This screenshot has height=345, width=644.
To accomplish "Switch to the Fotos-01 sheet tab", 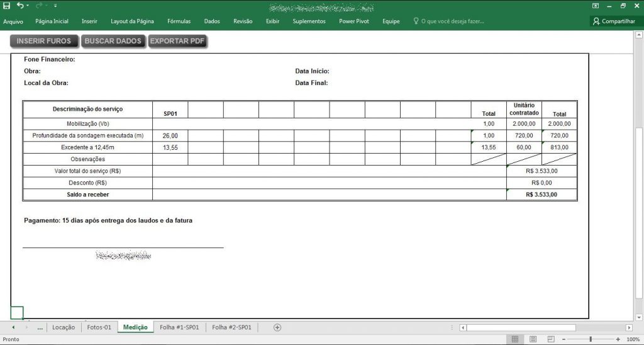I will coord(99,328).
